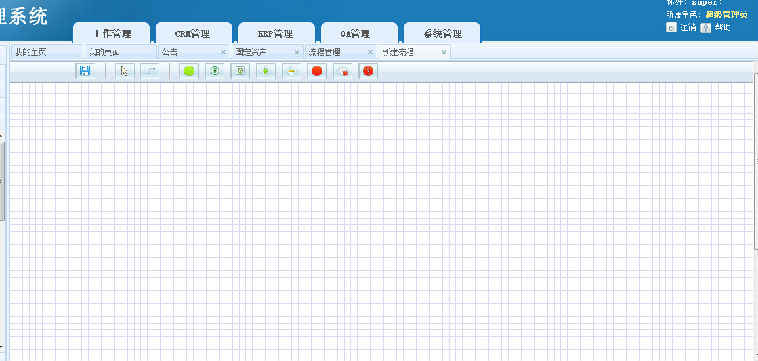Viewport: 758px width, 361px height.
Task: Click the blue floppy-disk save icon
Action: point(85,71)
